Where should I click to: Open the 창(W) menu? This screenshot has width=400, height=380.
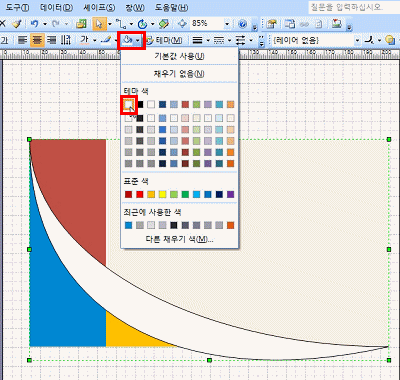[135, 7]
